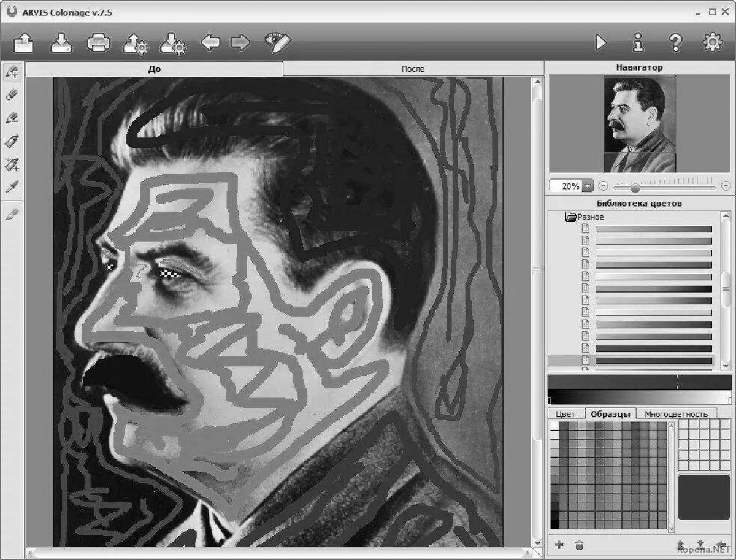Click the zoom-in plus button in Navigator
Screen dimensions: 736x560
click(x=726, y=186)
